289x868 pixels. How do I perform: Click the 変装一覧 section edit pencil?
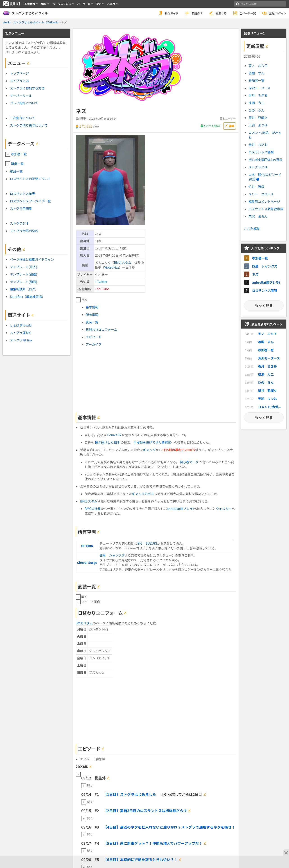98,586
